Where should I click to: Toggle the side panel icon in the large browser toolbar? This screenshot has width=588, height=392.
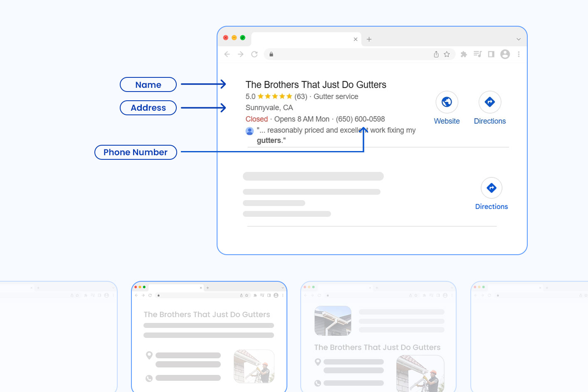pyautogui.click(x=491, y=54)
